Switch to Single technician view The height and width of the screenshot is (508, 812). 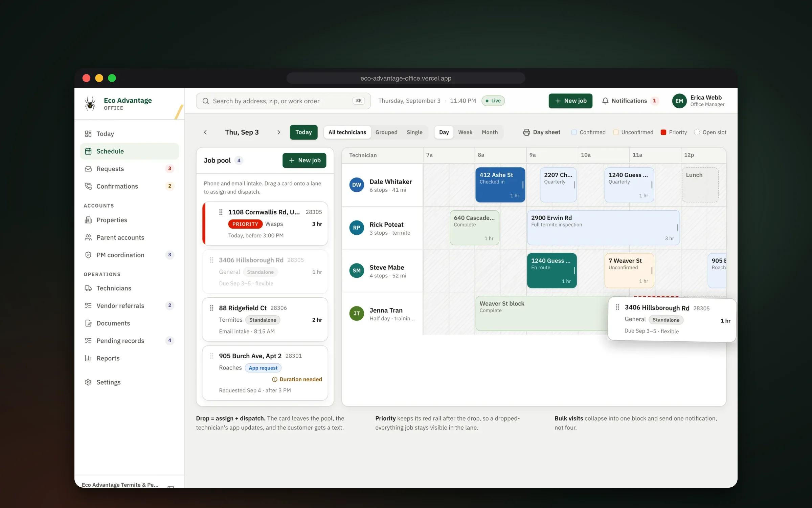(414, 132)
